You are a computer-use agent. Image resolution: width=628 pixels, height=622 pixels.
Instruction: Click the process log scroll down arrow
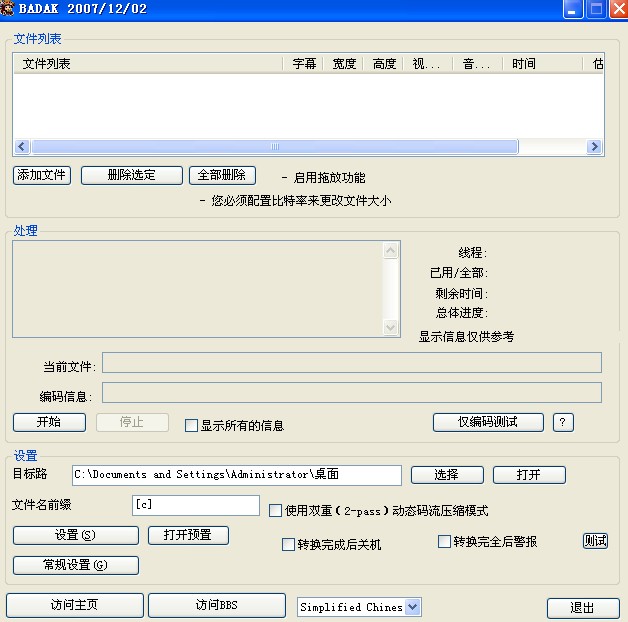tap(390, 327)
